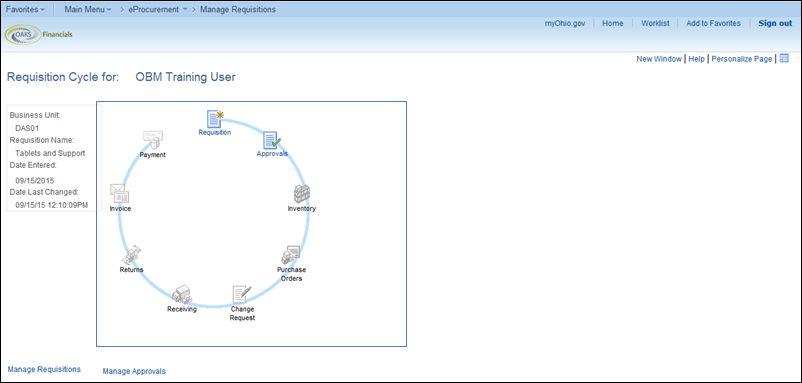Open the Requisition icon in cycle
802x383 pixels.
pos(215,119)
